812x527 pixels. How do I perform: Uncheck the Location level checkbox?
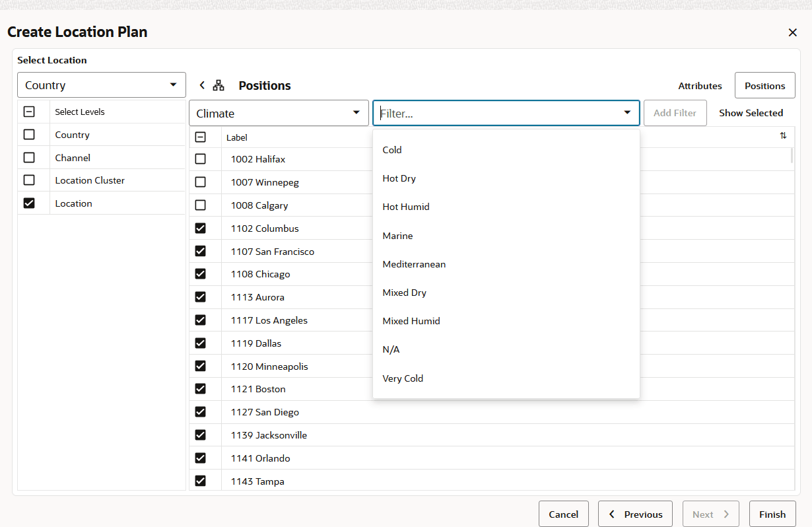click(x=29, y=203)
